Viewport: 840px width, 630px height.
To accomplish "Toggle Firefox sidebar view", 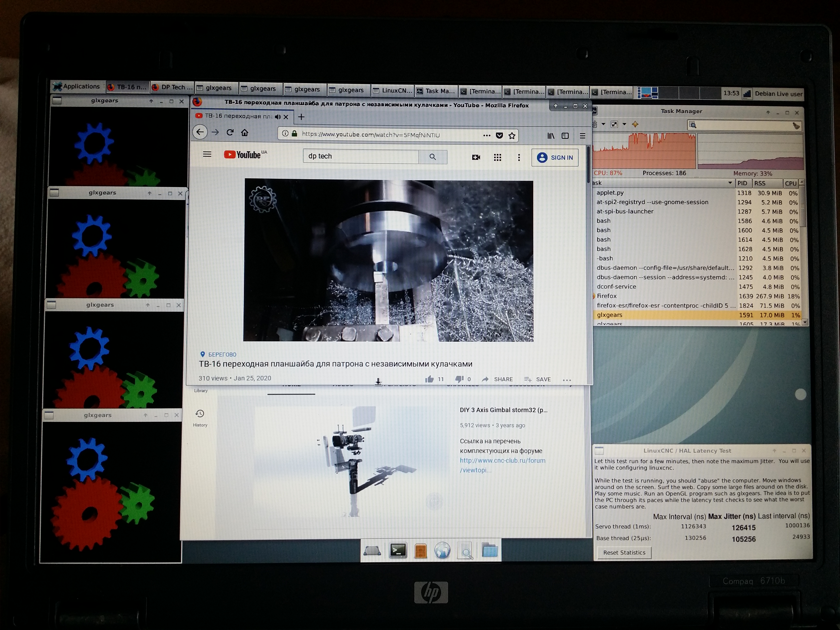I will [565, 136].
